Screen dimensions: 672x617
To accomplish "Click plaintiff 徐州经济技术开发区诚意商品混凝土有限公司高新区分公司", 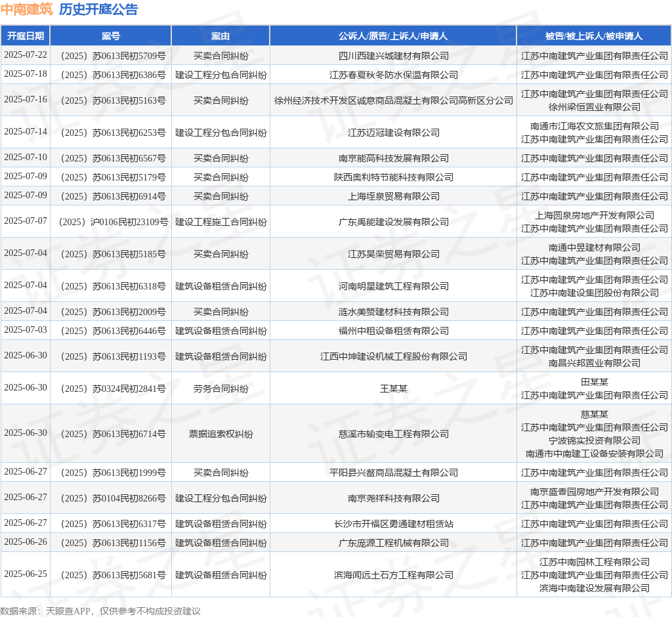I will tap(394, 100).
